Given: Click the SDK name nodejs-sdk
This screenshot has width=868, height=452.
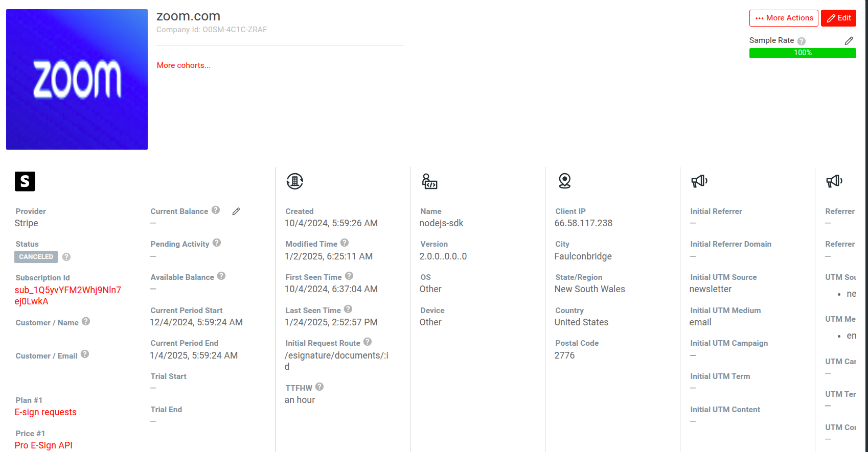Looking at the screenshot, I should tap(441, 223).
